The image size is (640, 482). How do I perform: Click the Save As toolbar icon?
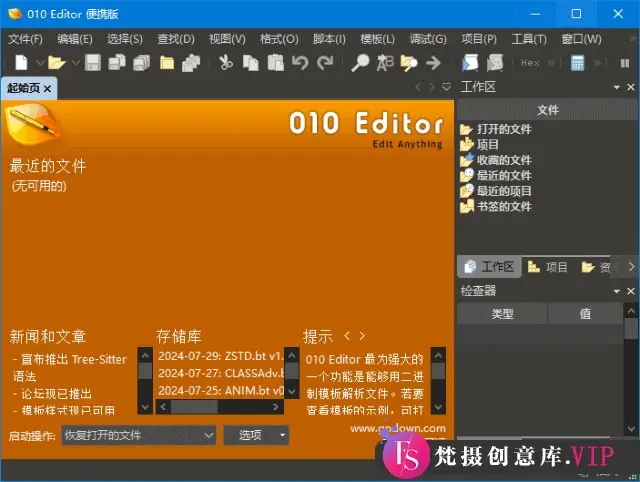point(117,63)
